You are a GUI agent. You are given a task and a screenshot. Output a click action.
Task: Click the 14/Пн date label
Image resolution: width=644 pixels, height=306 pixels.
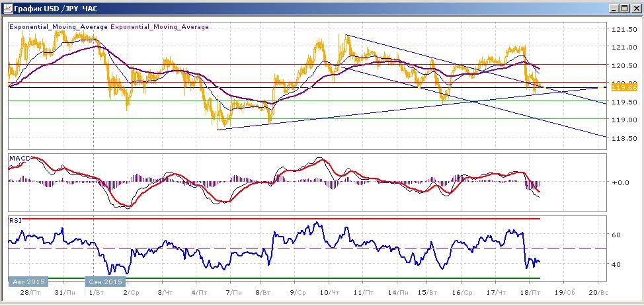(398, 292)
